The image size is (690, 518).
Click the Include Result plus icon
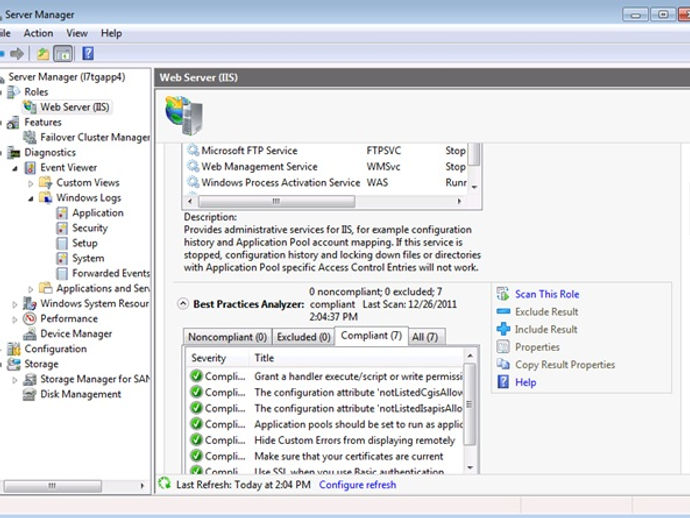pyautogui.click(x=503, y=329)
